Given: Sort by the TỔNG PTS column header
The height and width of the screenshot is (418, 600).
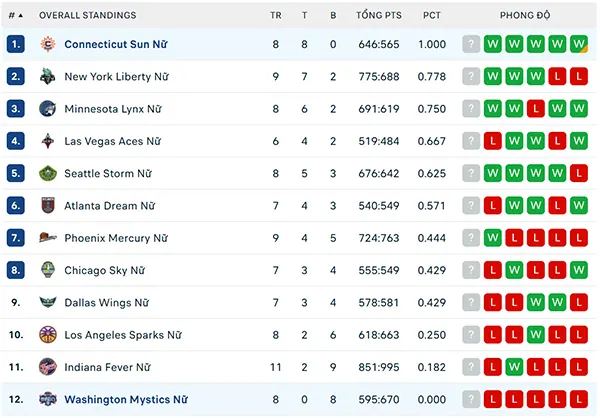Looking at the screenshot, I should pos(379,15).
